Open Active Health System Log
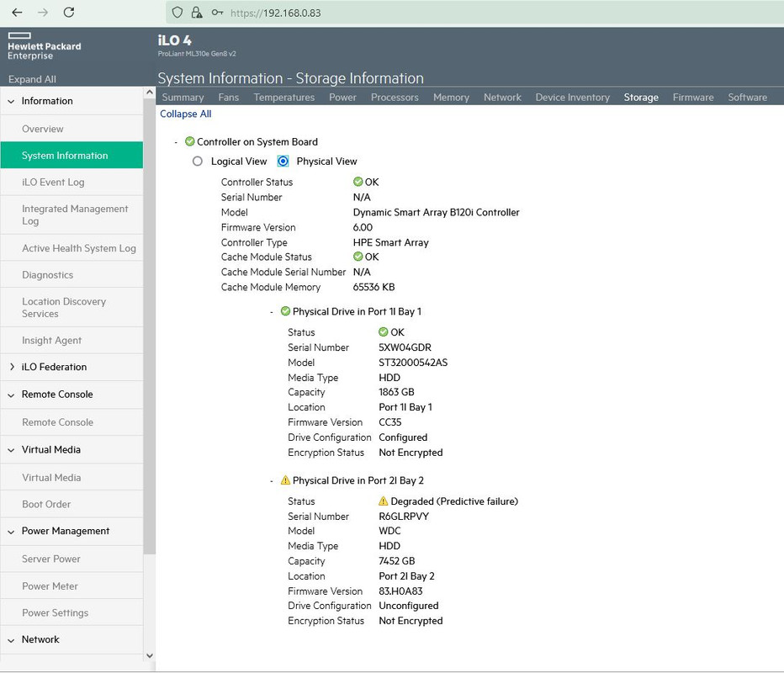784x673 pixels. point(72,248)
